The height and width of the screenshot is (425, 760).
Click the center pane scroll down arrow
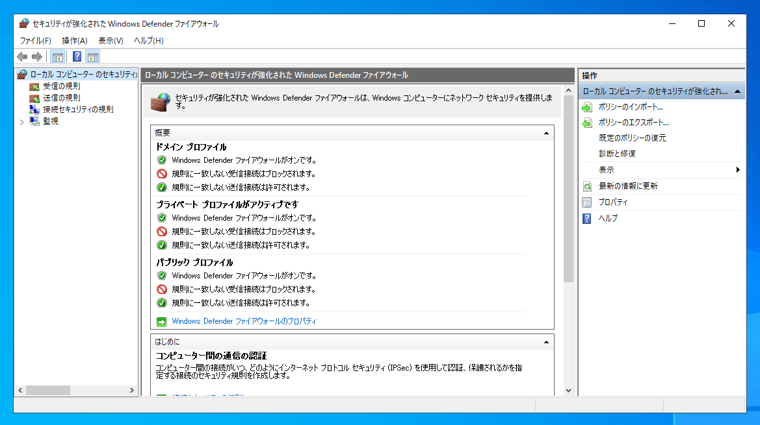(569, 391)
